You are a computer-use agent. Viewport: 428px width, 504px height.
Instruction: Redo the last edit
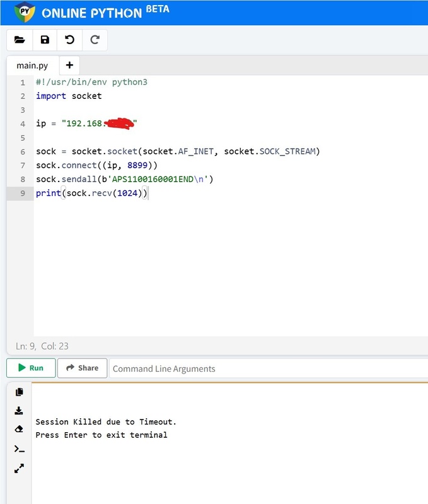[95, 40]
